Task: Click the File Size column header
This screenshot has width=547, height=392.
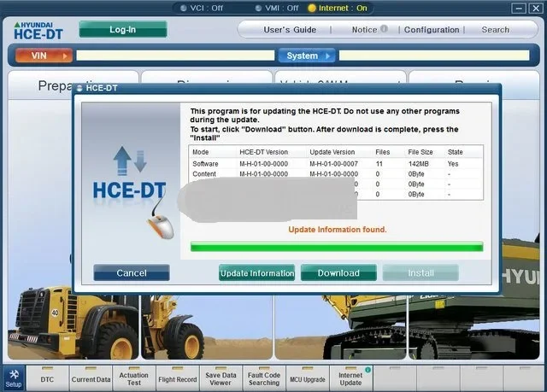Action: [x=421, y=152]
